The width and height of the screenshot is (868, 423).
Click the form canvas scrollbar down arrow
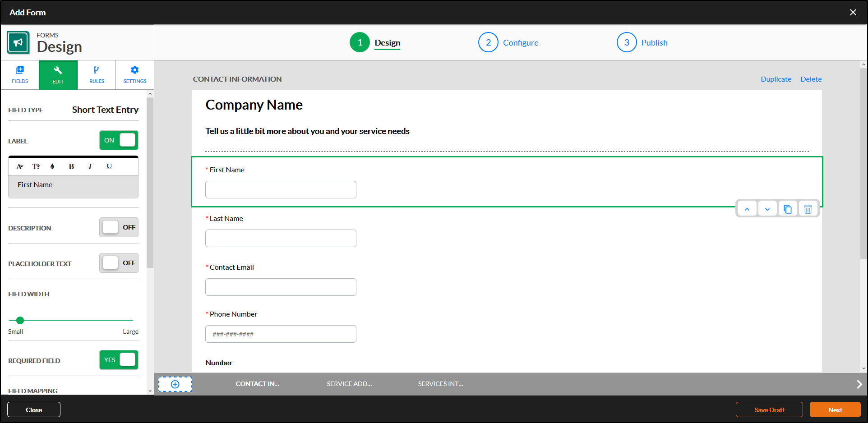(863, 368)
